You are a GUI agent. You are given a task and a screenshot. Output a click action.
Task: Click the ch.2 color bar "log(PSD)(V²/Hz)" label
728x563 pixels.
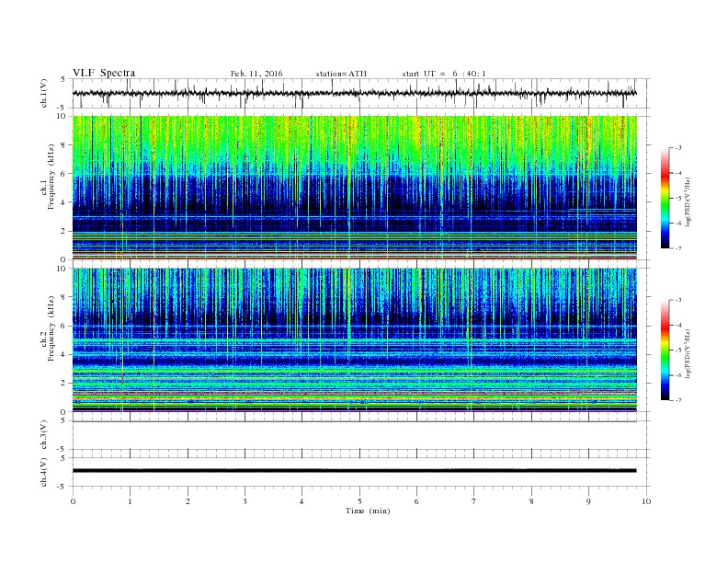pyautogui.click(x=688, y=353)
